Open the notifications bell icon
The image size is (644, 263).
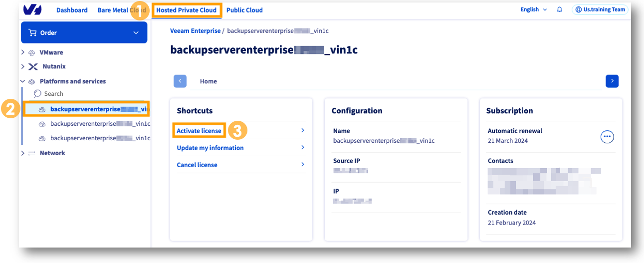(x=560, y=9)
